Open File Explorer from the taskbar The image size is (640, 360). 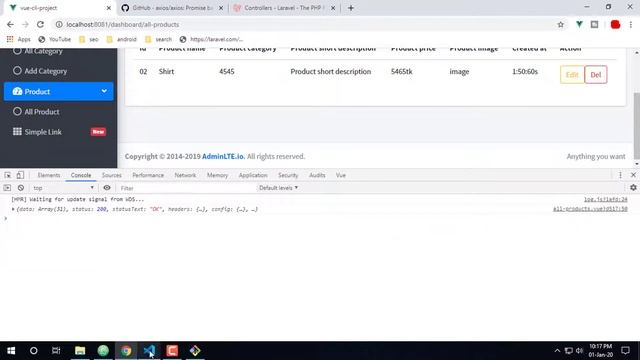[x=80, y=351]
